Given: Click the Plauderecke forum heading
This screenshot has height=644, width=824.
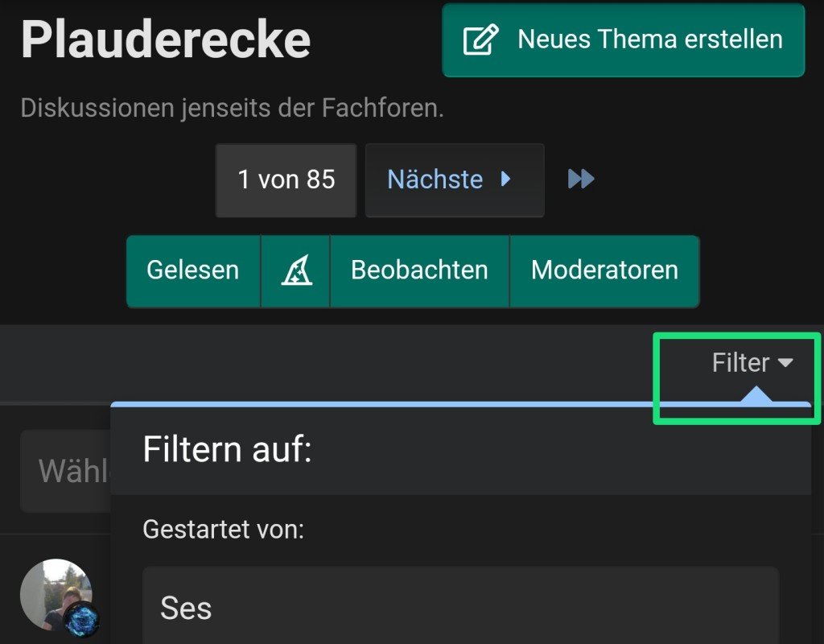Looking at the screenshot, I should (x=166, y=39).
